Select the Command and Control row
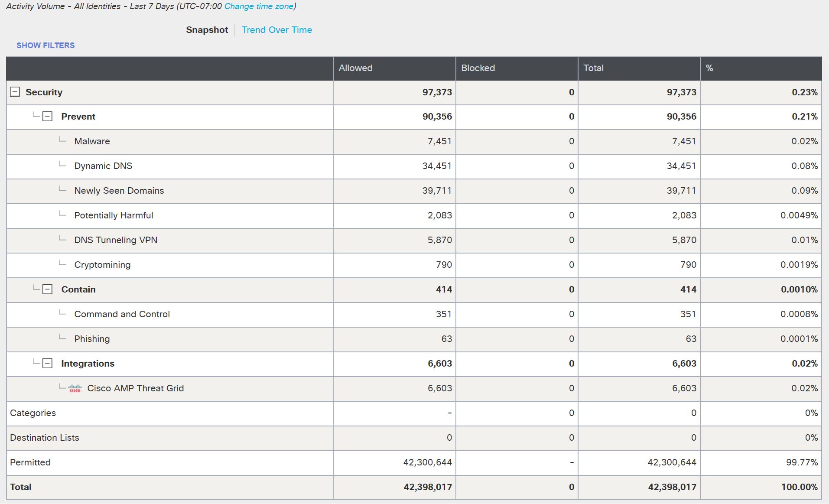This screenshot has height=504, width=829. (x=122, y=314)
